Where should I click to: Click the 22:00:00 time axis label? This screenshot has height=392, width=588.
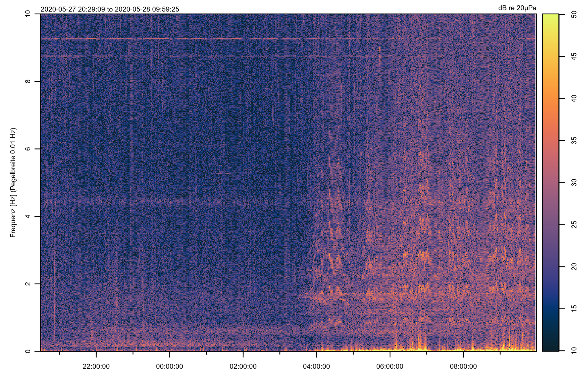[96, 366]
